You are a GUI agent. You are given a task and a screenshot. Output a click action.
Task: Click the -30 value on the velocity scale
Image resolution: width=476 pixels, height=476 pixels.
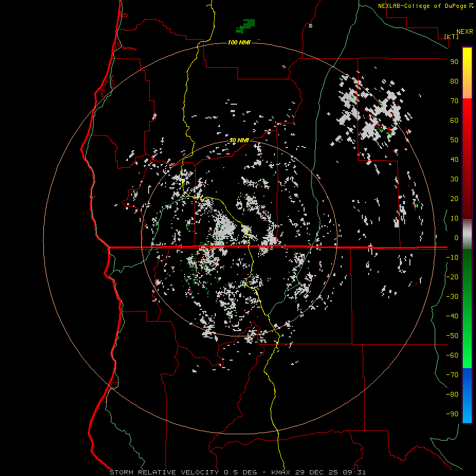(x=452, y=297)
